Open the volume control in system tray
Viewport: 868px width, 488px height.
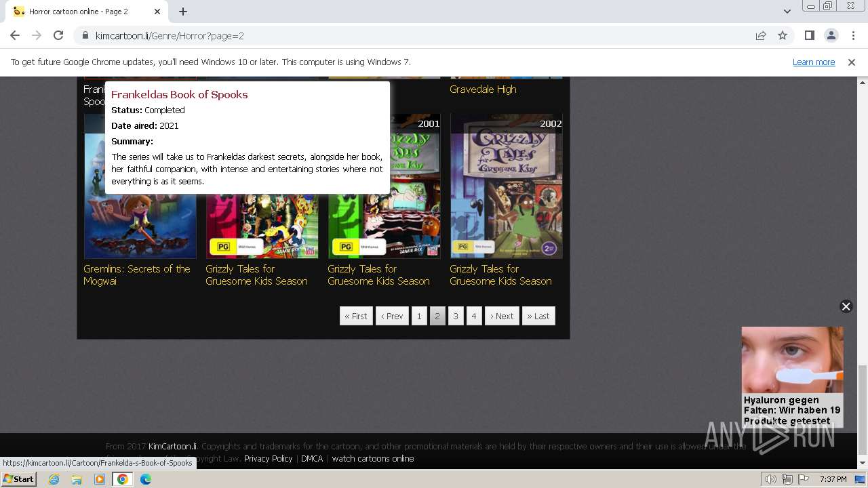[771, 479]
